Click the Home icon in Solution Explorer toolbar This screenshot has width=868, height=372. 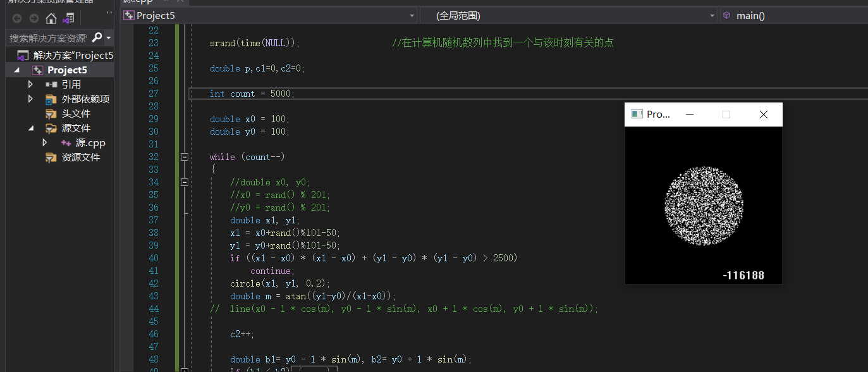coord(50,18)
